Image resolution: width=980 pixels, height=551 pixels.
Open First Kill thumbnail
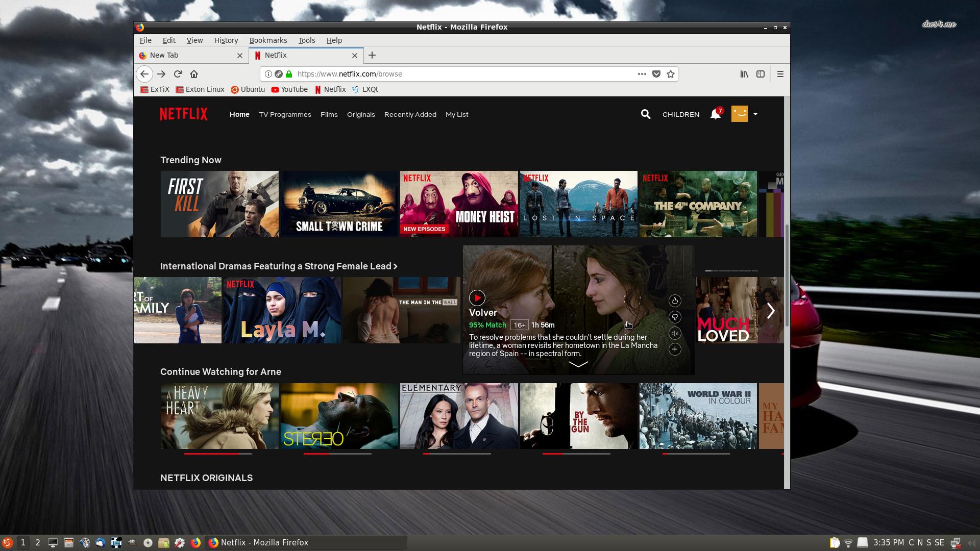tap(220, 204)
